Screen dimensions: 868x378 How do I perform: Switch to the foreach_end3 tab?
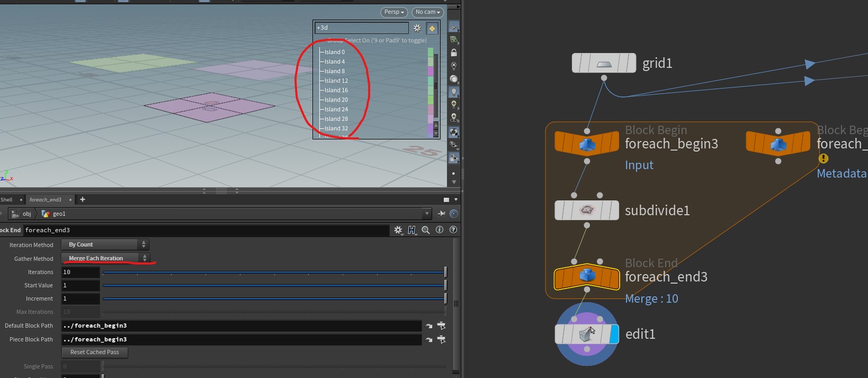point(46,200)
